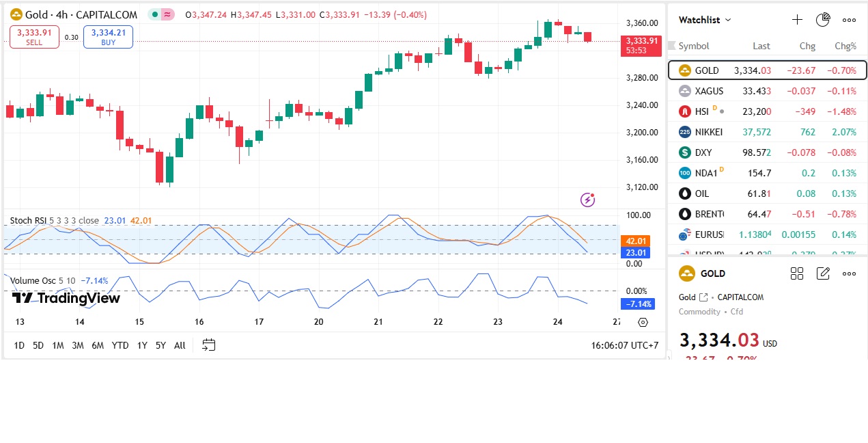Open the Watchlist three-dots settings menu
This screenshot has height=443, width=868.
849,20
